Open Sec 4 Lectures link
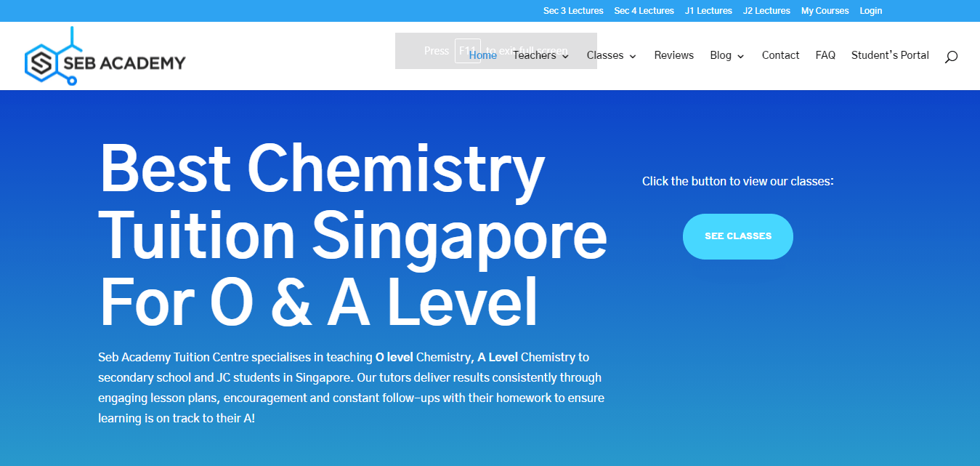The image size is (980, 466). click(644, 11)
